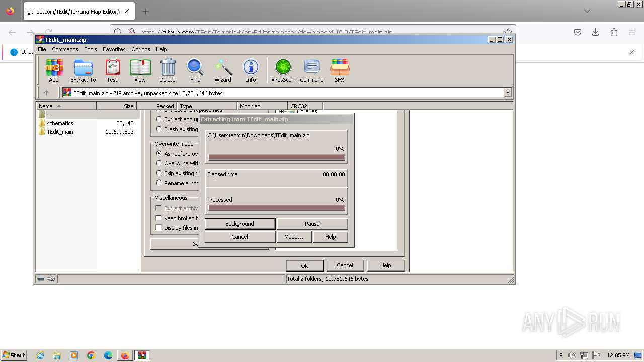Sort by Name column header
644x362 pixels.
(66, 106)
